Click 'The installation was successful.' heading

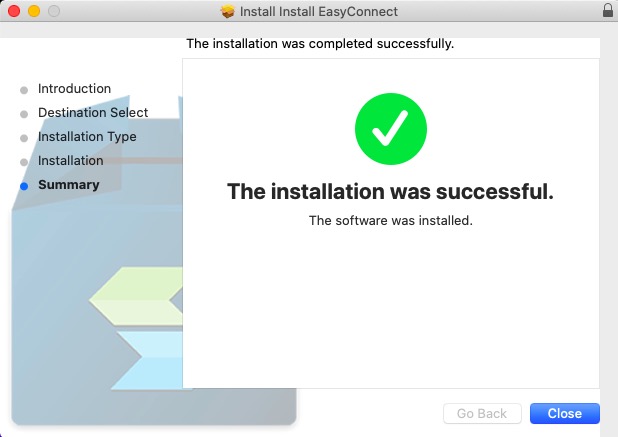click(390, 192)
